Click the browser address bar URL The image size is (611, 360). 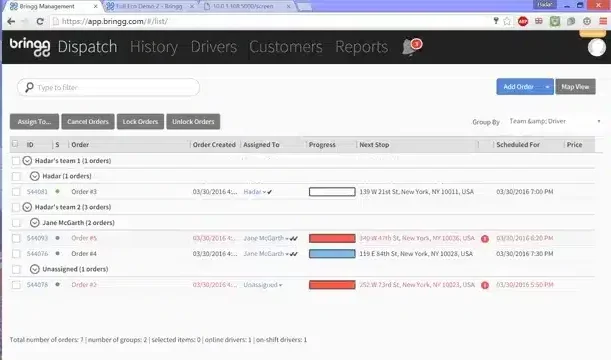point(115,21)
